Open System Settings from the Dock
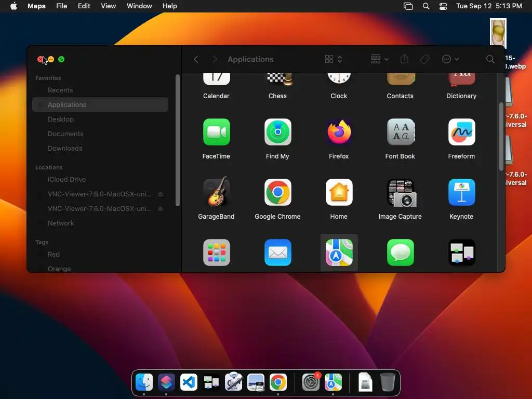532x399 pixels. pos(311,382)
